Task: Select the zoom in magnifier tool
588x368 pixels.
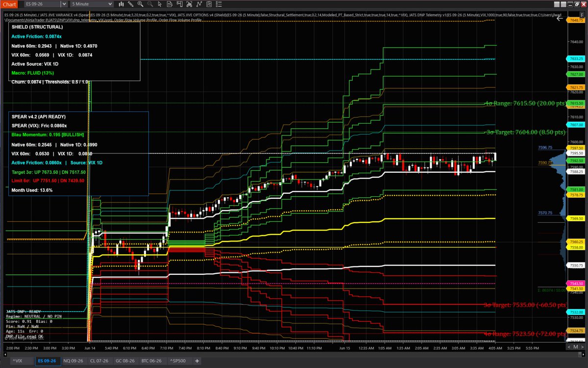Action: 140,4
